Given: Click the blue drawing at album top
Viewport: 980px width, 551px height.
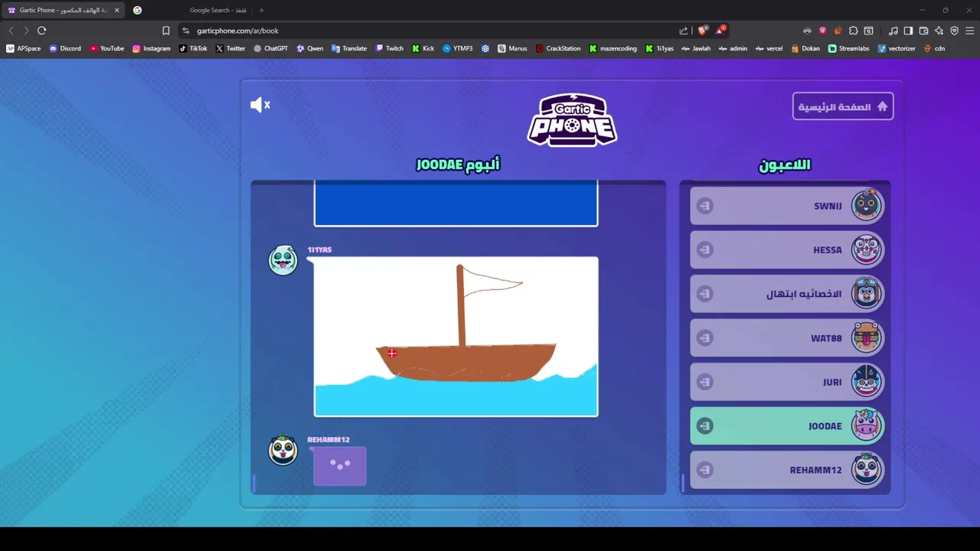Looking at the screenshot, I should click(x=456, y=204).
